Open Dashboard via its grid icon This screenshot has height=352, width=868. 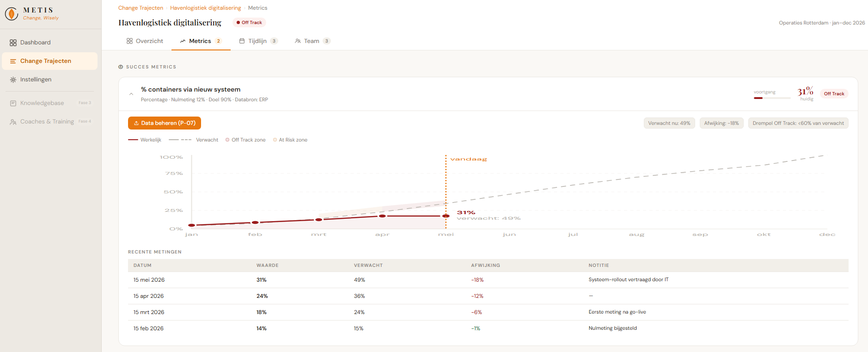pyautogui.click(x=13, y=43)
